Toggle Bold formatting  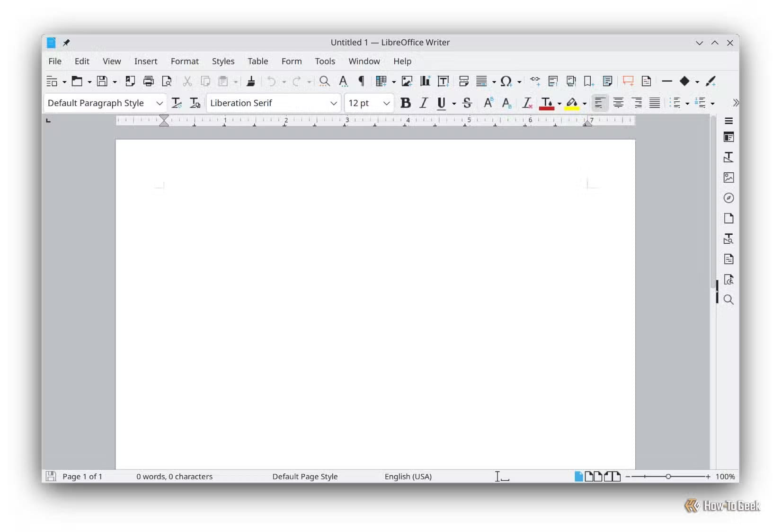tap(406, 103)
